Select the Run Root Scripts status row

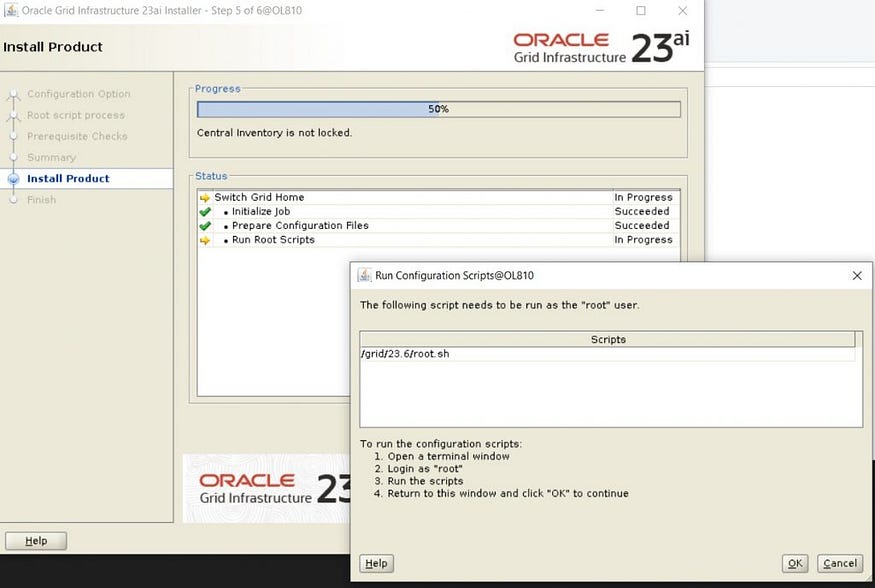439,240
